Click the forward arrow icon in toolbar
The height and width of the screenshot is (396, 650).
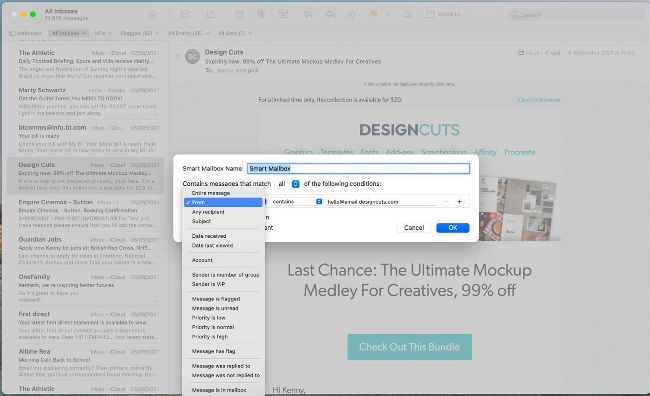(x=351, y=14)
